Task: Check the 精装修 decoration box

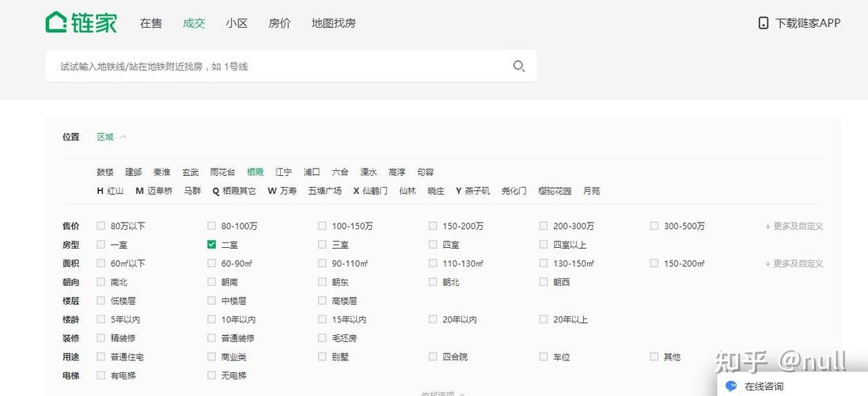Action: click(100, 338)
